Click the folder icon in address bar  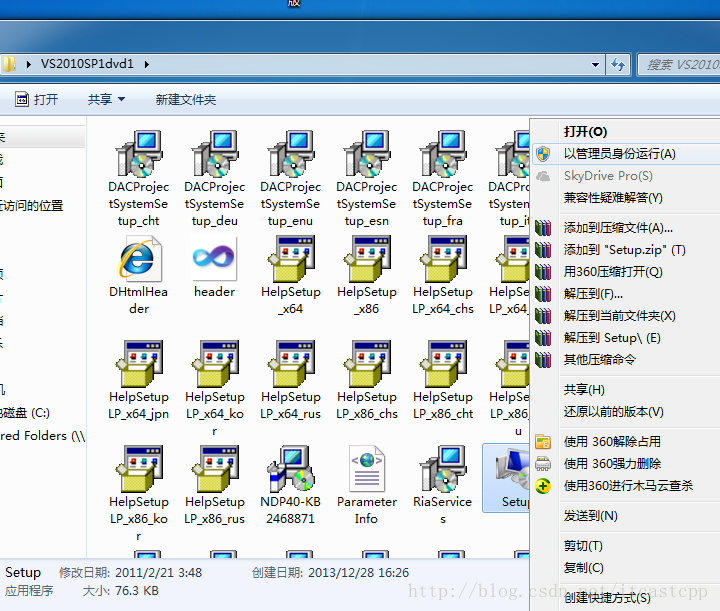tap(9, 64)
